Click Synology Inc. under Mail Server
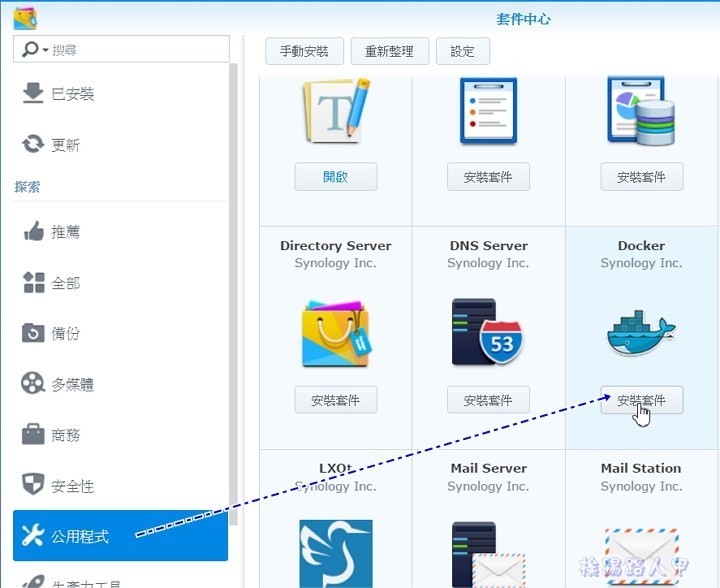This screenshot has width=720, height=588. click(x=488, y=486)
